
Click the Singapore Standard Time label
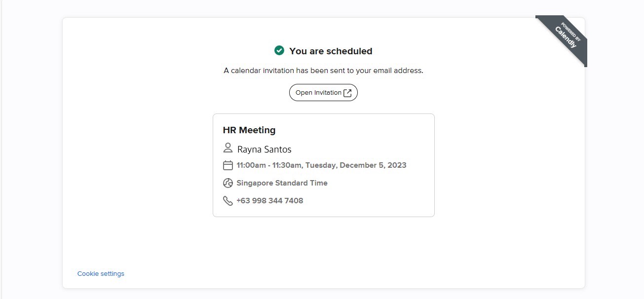(x=282, y=183)
